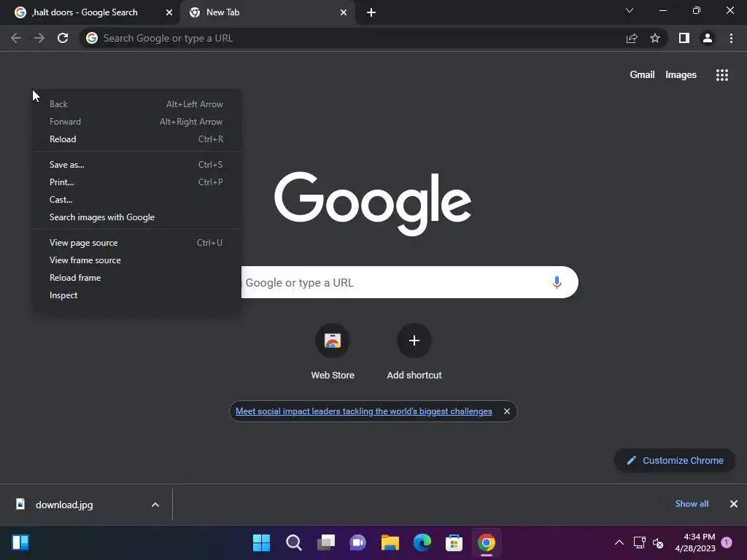
Task: Click the browser forward arrow
Action: pos(39,38)
